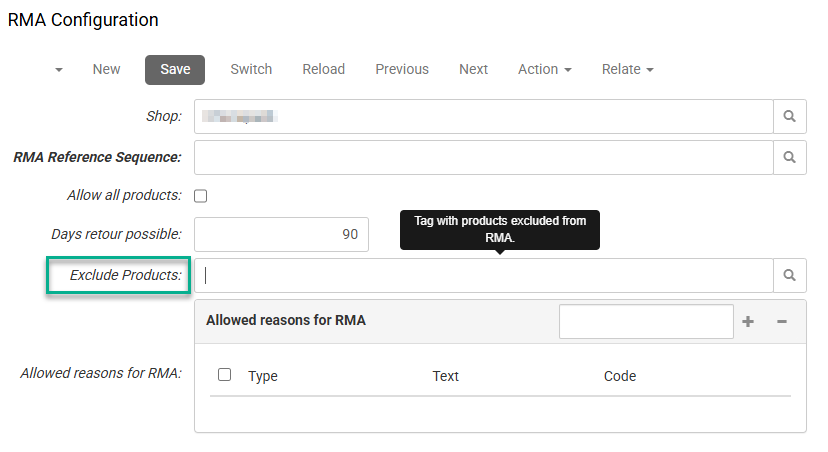Image resolution: width=828 pixels, height=452 pixels.
Task: Click Switch in the toolbar
Action: [251, 69]
